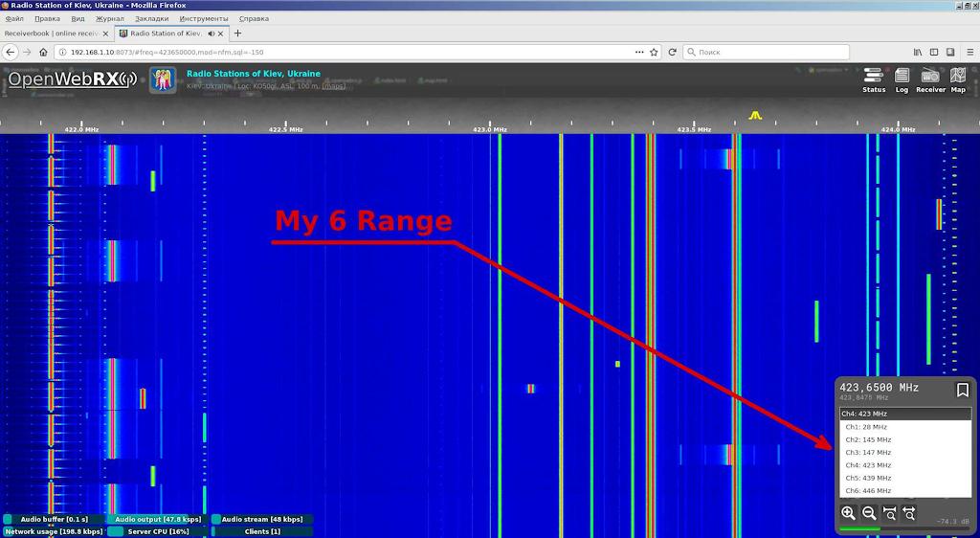980x538 pixels.
Task: Click the signal level meter bar
Action: [x=904, y=528]
